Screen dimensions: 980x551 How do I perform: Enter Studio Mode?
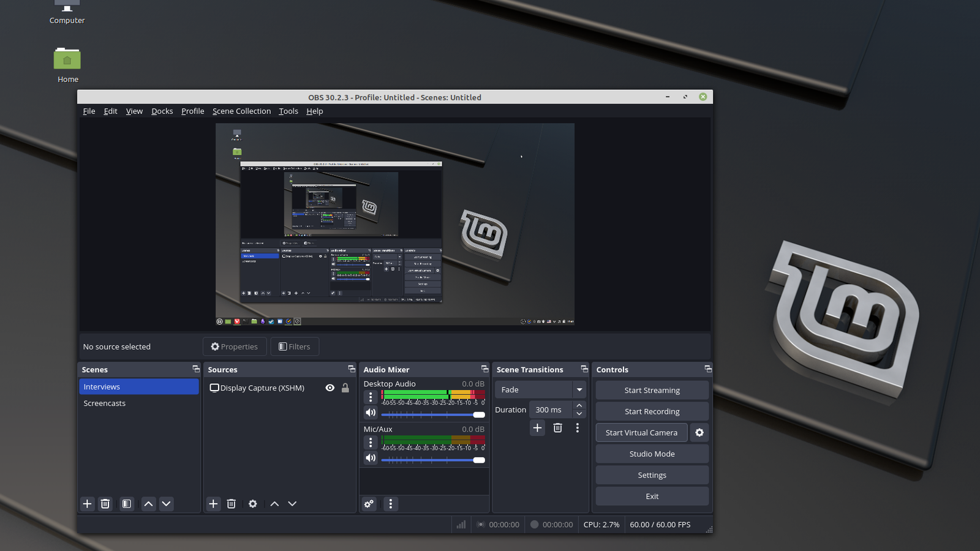point(652,454)
